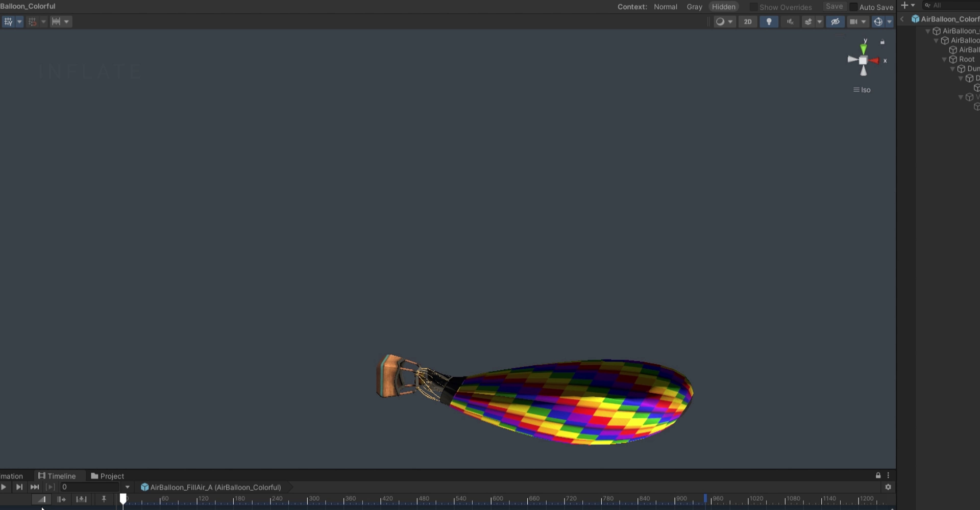Go back using hierarchy prefab back arrow
This screenshot has height=510, width=980.
pyautogui.click(x=902, y=19)
